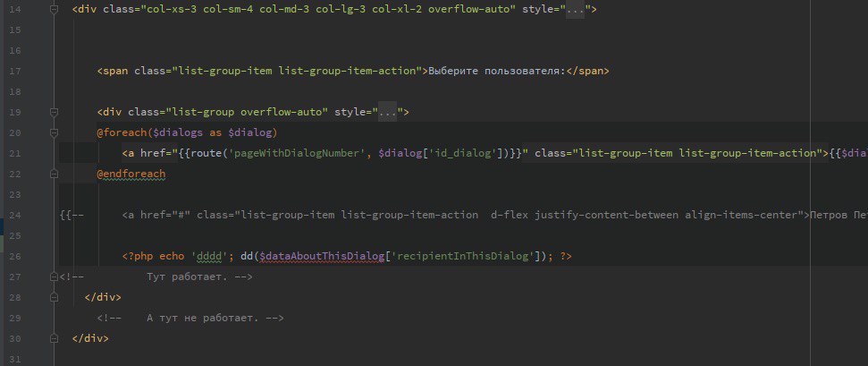This screenshot has height=366, width=868.
Task: Click the echo keyword on line 26
Action: pos(173,256)
